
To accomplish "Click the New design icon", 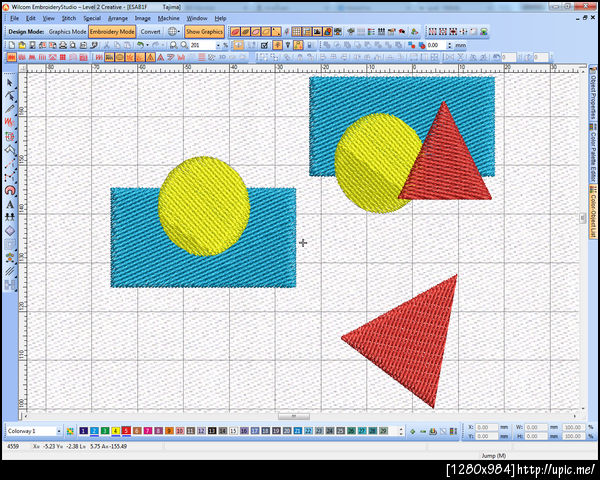I will pos(12,45).
